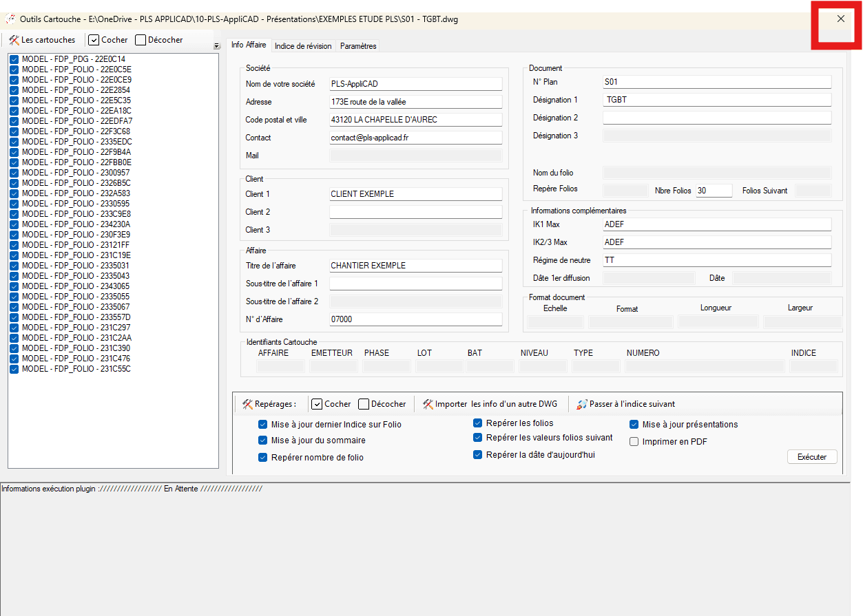
Task: Click Cocher icon in the Repérages toolbar
Action: click(x=317, y=404)
